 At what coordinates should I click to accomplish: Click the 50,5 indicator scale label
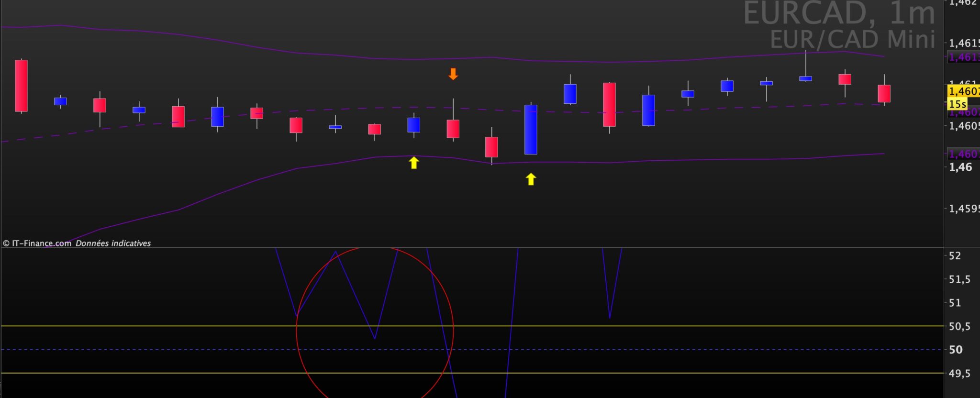pos(959,326)
